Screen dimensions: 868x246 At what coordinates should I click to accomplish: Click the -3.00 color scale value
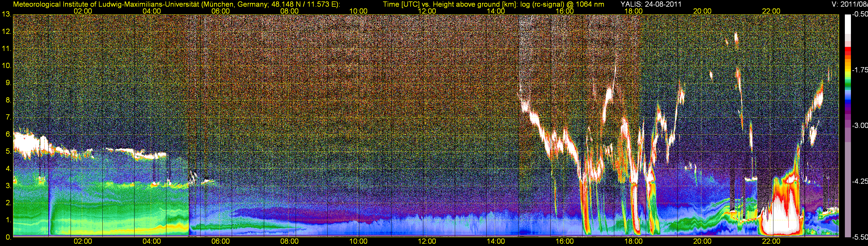coord(860,126)
